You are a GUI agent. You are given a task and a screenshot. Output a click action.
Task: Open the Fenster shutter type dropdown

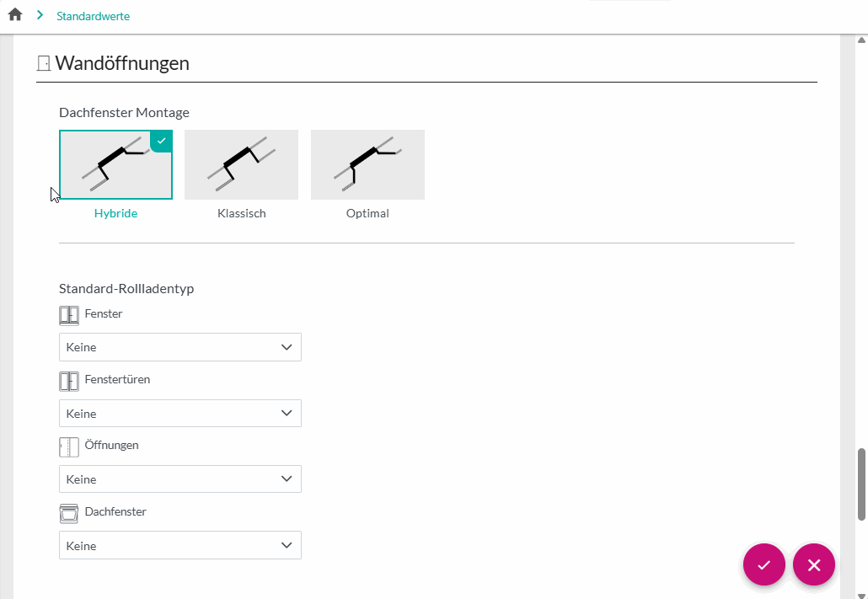[x=180, y=347]
